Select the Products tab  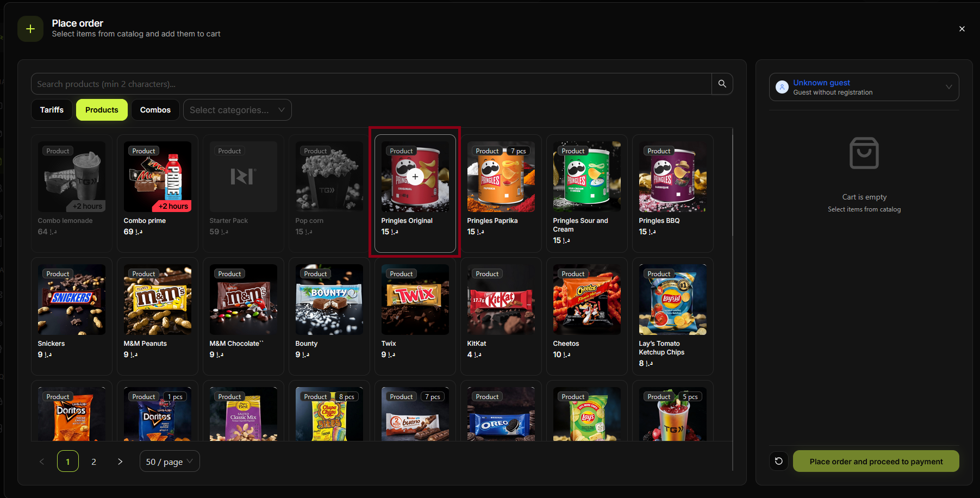(102, 110)
